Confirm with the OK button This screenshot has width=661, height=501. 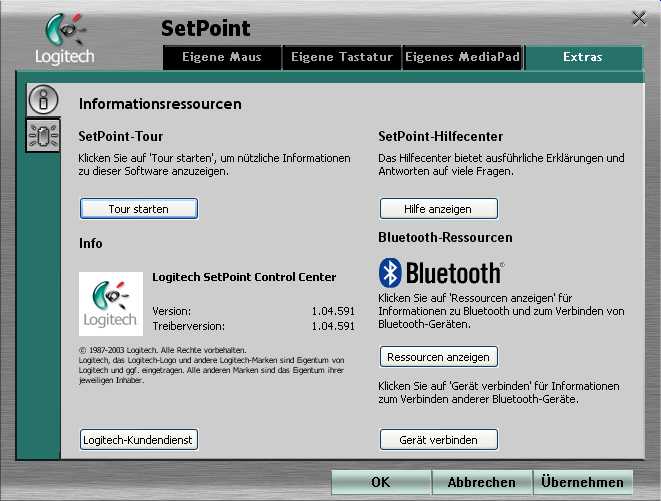381,482
